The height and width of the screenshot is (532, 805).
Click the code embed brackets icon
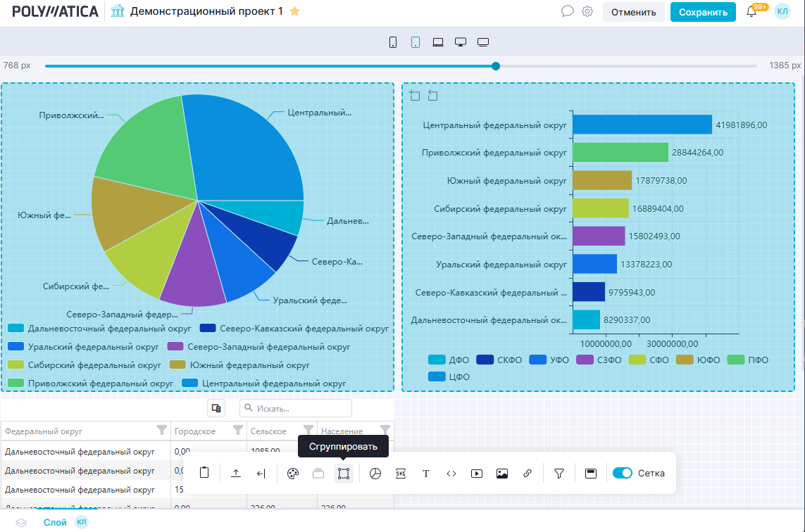tap(451, 474)
